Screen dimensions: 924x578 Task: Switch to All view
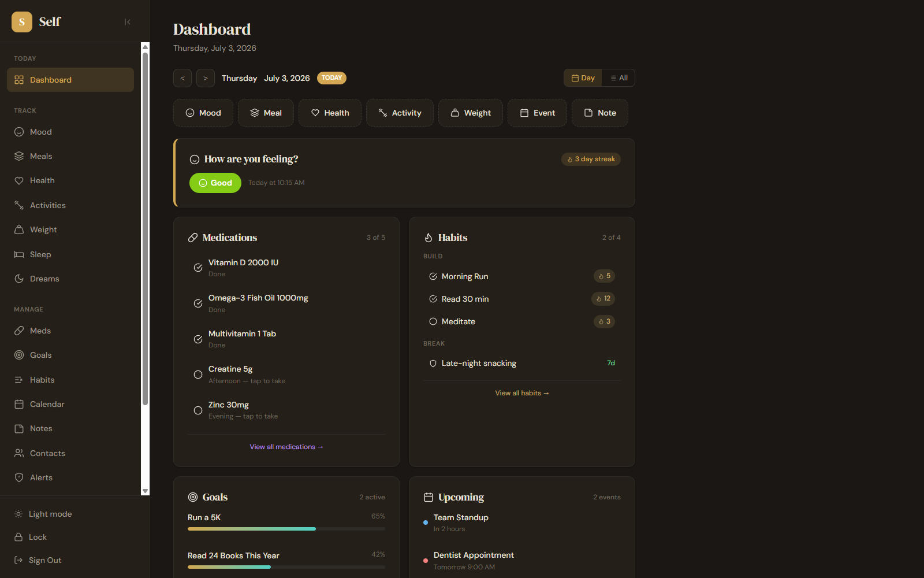point(619,78)
